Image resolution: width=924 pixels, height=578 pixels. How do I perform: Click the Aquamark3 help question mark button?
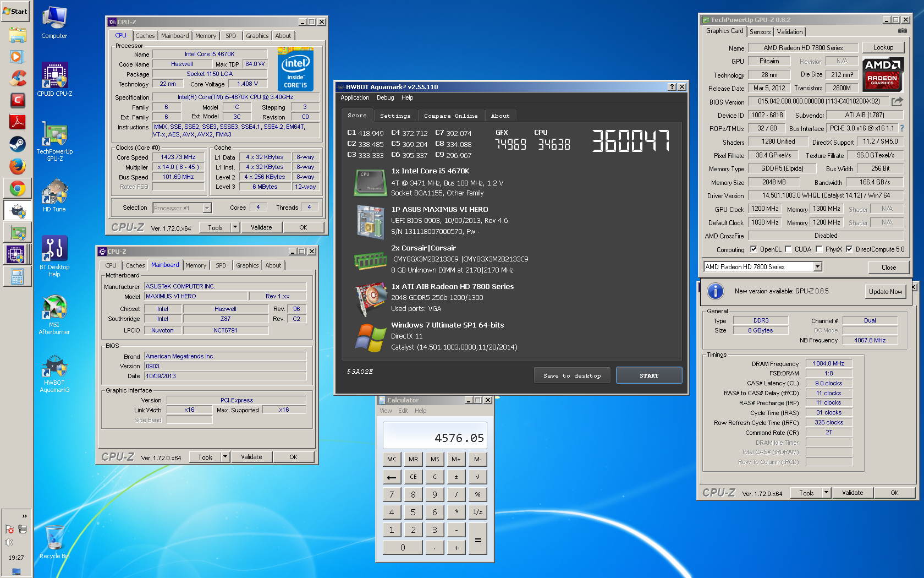point(672,86)
